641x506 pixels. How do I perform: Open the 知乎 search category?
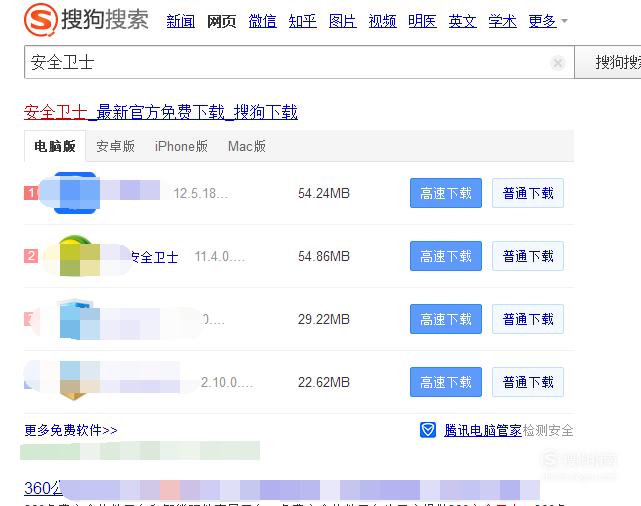coord(303,21)
